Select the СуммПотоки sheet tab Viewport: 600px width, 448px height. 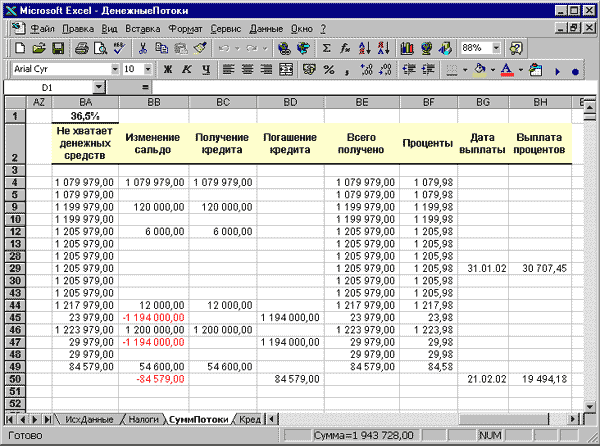coord(199,420)
